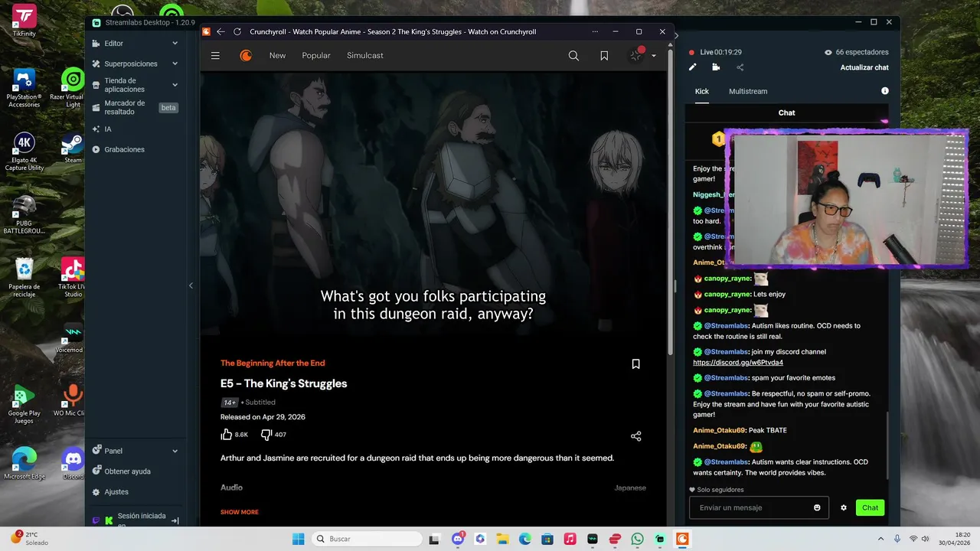Collapse Streamlabs sidebar with left arrow handle
This screenshot has width=980, height=551.
[x=191, y=285]
